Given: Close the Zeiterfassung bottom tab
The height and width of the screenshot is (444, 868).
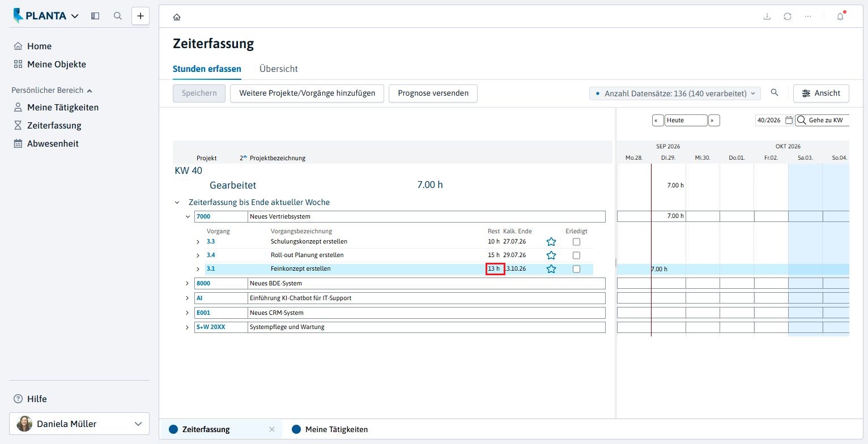Looking at the screenshot, I should (272, 429).
